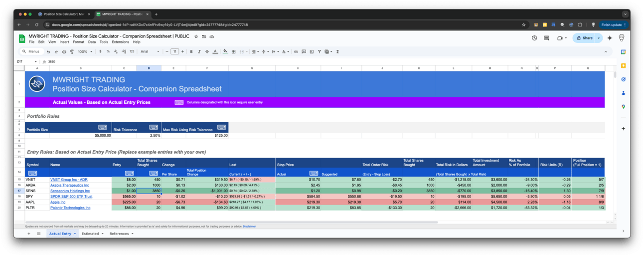Toggle Italic formatting
This screenshot has height=256, width=644.
199,51
